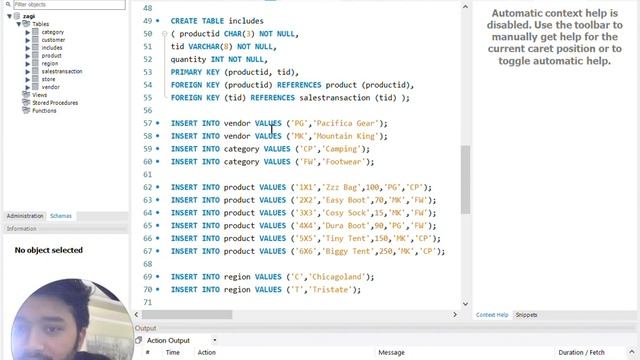Expand the store table arrow
The height and width of the screenshot is (360, 640).
click(28, 79)
